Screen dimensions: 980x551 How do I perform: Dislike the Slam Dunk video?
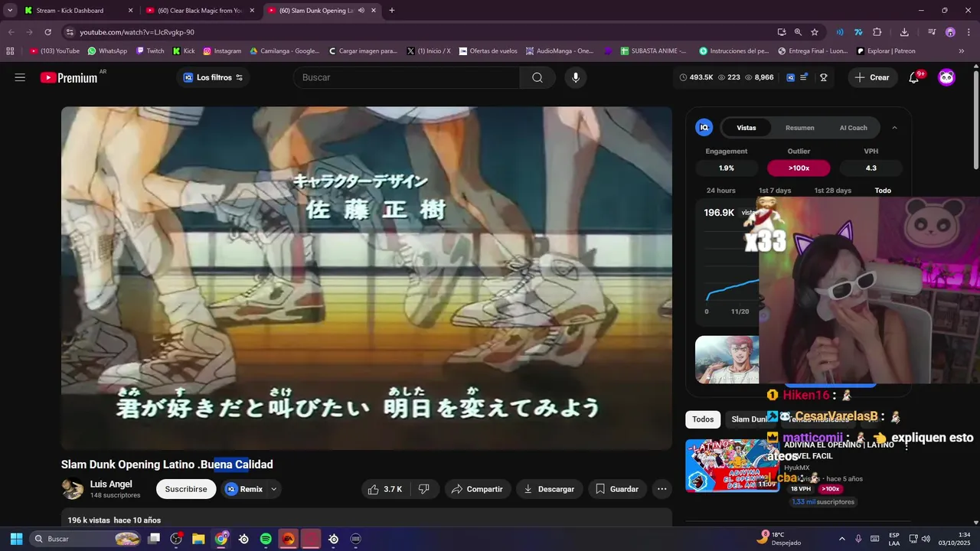[x=424, y=489]
